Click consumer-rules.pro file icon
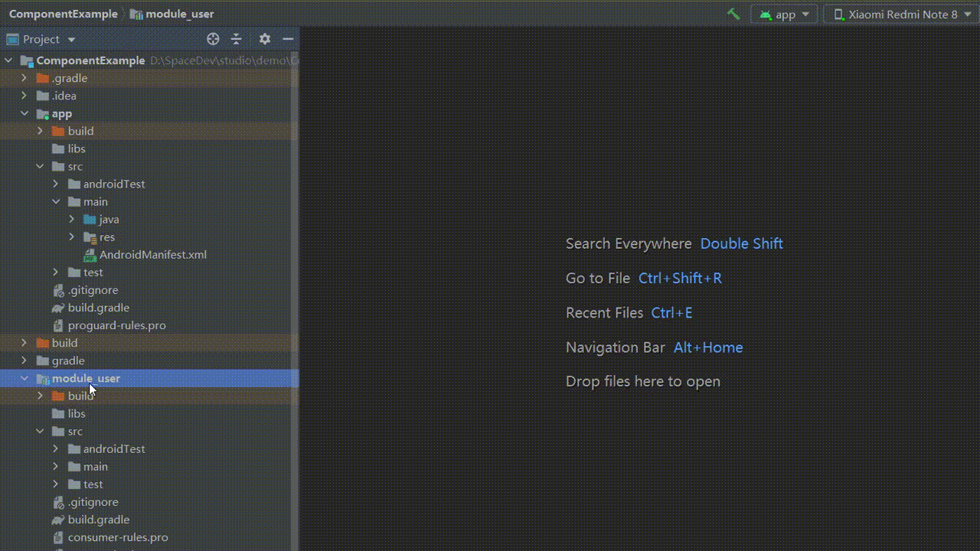Screen dimensions: 980x551 click(58, 537)
